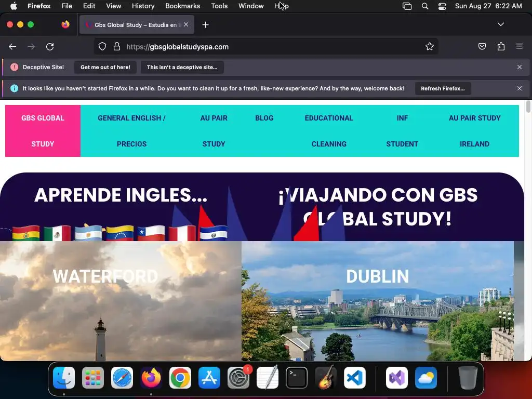Open the App Store from the Dock

click(x=209, y=378)
